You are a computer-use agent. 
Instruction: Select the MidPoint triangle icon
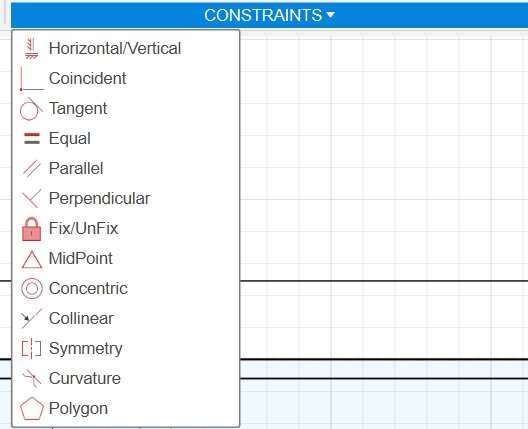click(32, 259)
